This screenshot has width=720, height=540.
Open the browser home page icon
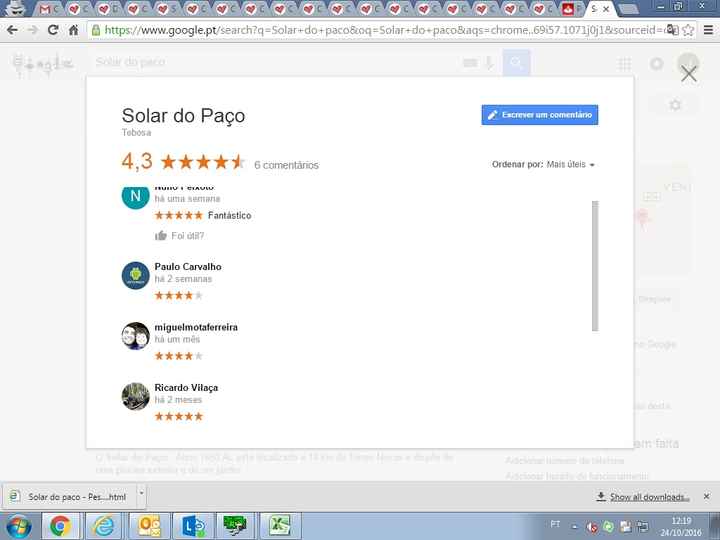point(73,30)
